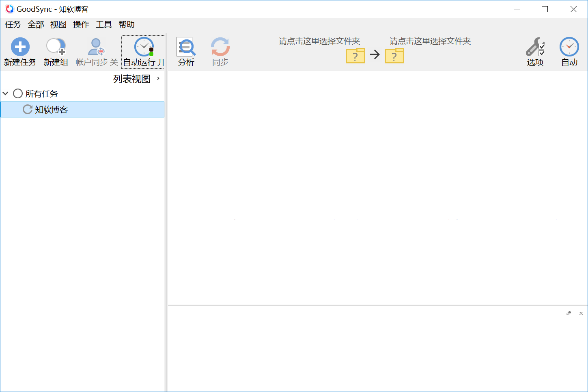This screenshot has height=392, width=588.
Task: Collapse the 所有任务 tree node
Action: pyautogui.click(x=5, y=93)
